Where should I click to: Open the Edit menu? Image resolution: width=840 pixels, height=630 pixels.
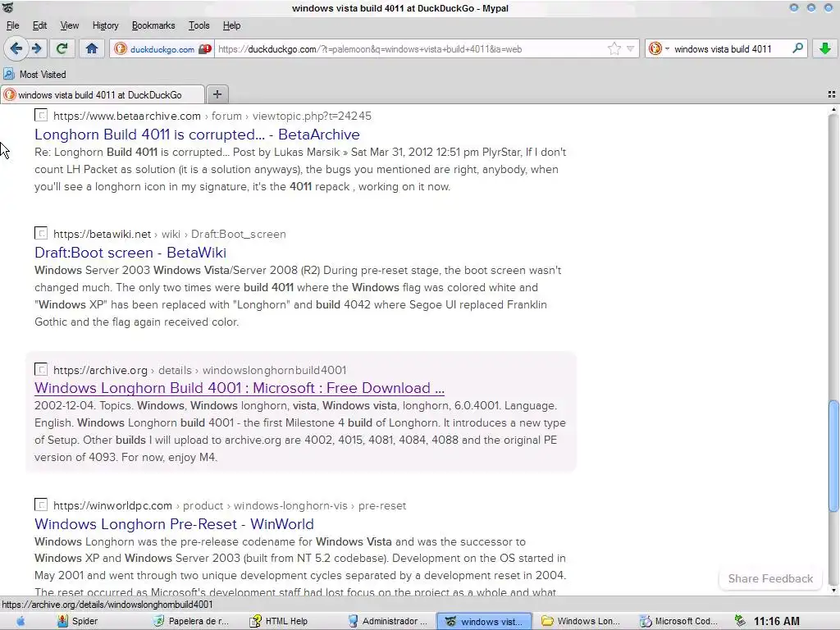pyautogui.click(x=39, y=25)
